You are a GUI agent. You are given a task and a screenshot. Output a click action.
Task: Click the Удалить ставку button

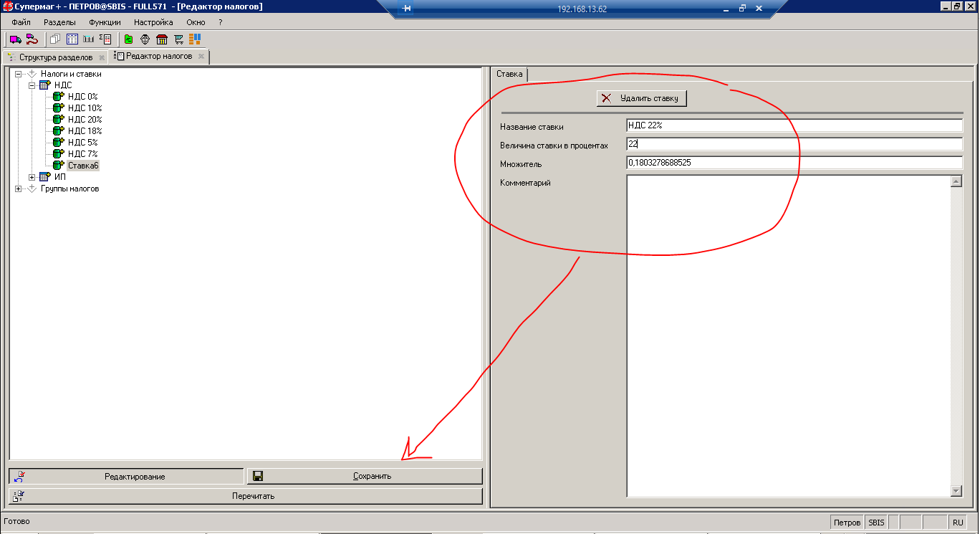pyautogui.click(x=642, y=98)
